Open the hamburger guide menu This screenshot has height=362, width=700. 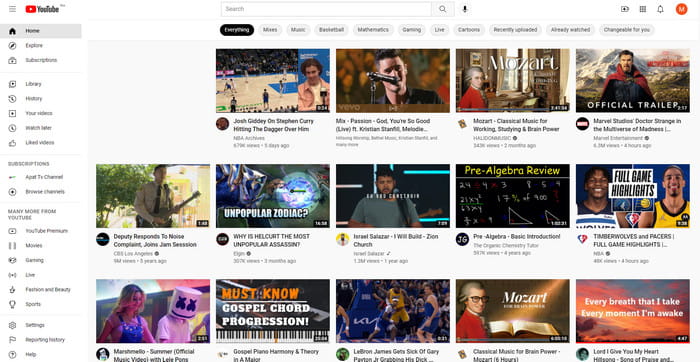12,9
